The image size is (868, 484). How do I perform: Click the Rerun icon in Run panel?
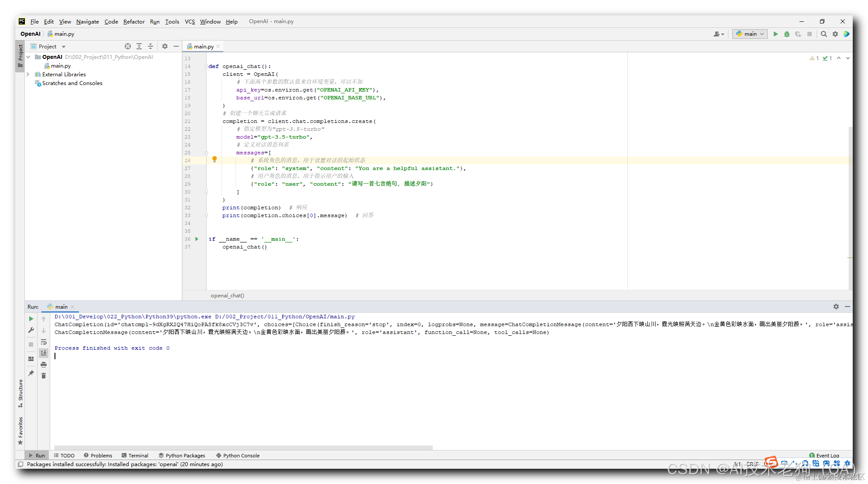[x=31, y=319]
